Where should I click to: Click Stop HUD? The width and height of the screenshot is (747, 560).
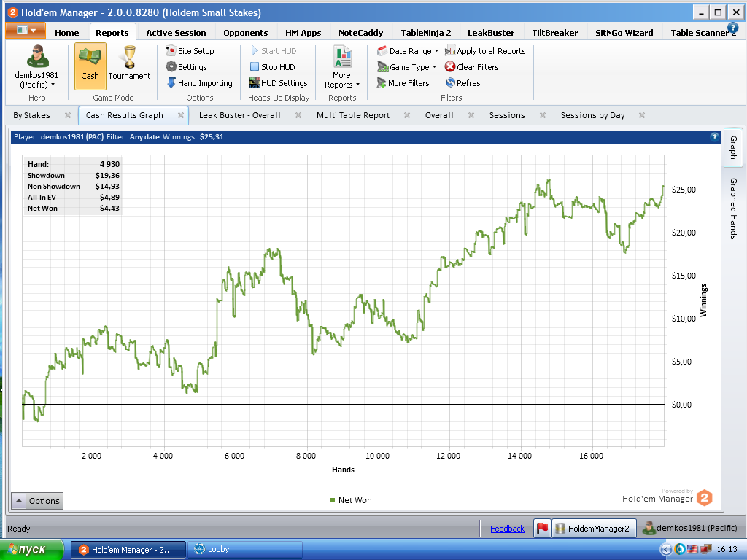[x=273, y=67]
